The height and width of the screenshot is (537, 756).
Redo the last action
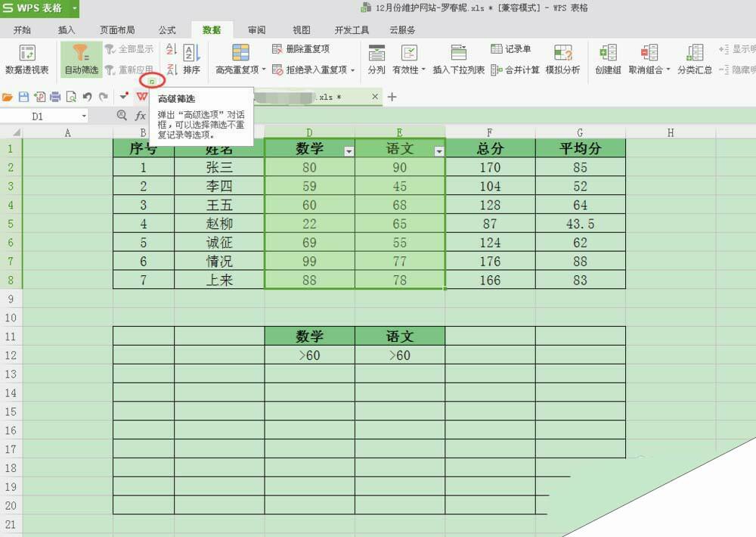pos(103,97)
